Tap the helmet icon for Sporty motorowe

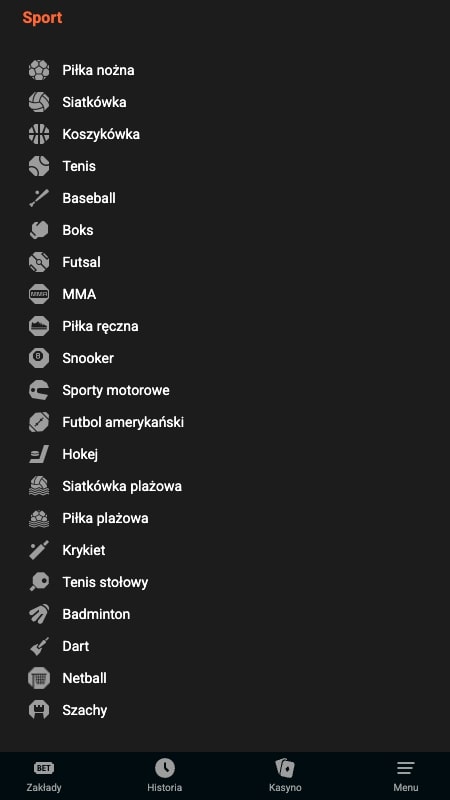tap(39, 390)
